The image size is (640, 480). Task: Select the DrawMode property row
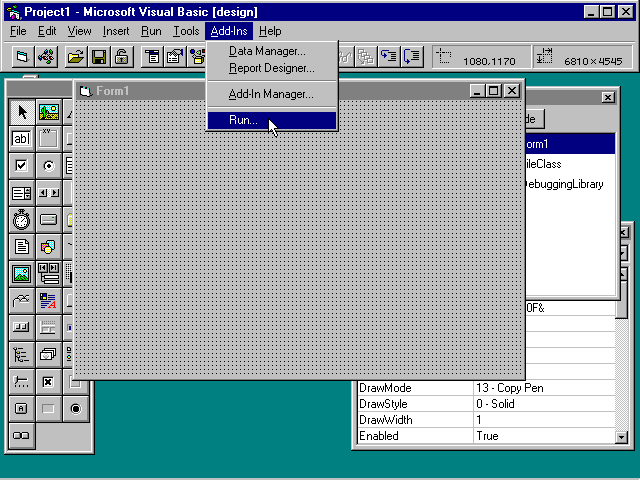pyautogui.click(x=414, y=388)
